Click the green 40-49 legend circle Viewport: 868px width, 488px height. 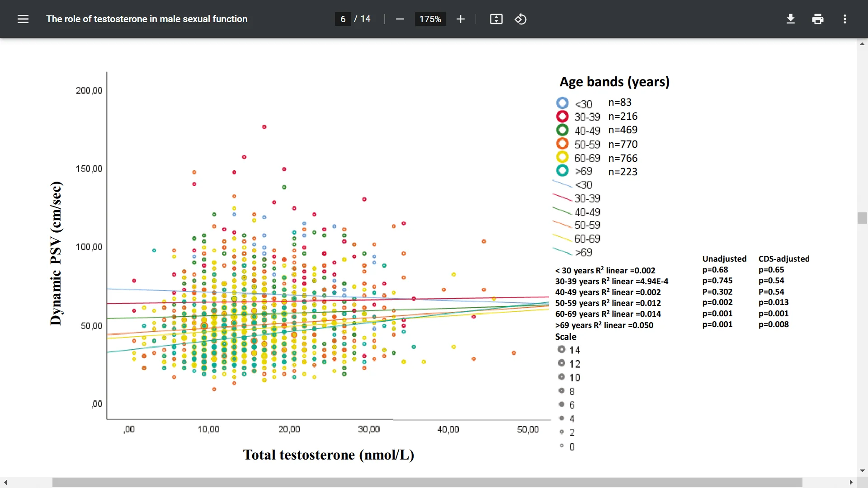pyautogui.click(x=562, y=130)
